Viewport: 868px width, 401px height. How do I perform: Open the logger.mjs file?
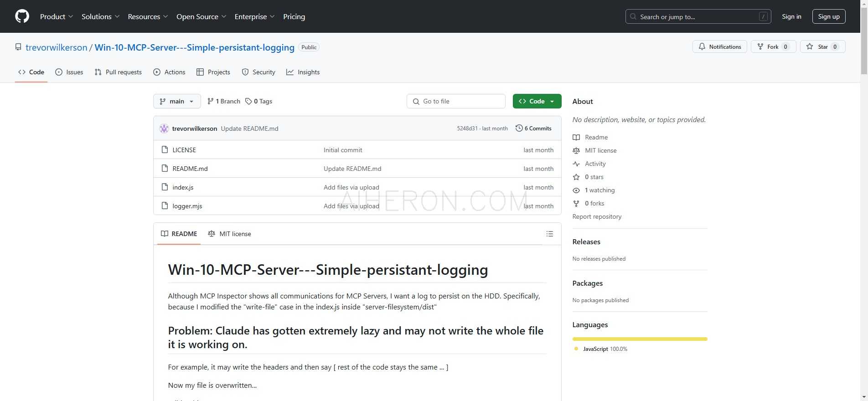point(187,206)
